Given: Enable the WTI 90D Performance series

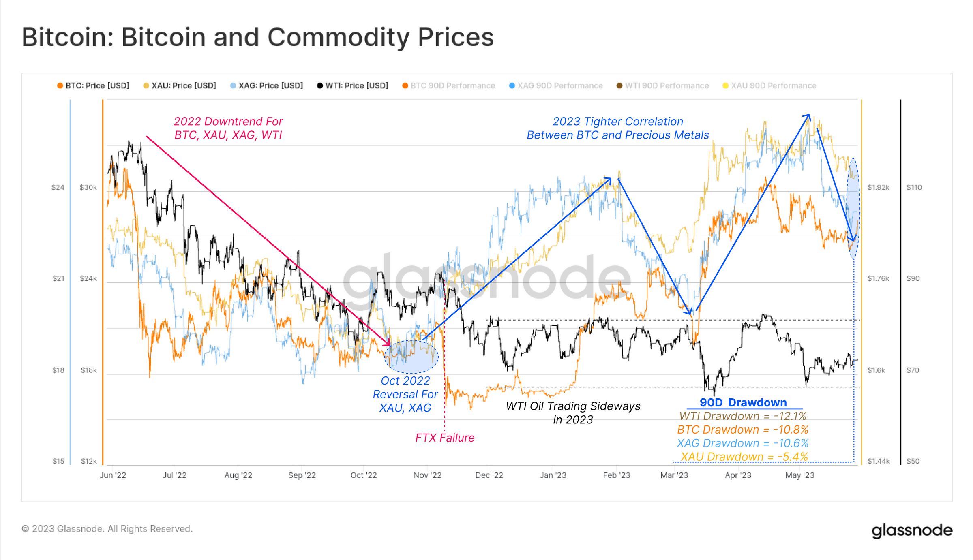Looking at the screenshot, I should pos(662,85).
